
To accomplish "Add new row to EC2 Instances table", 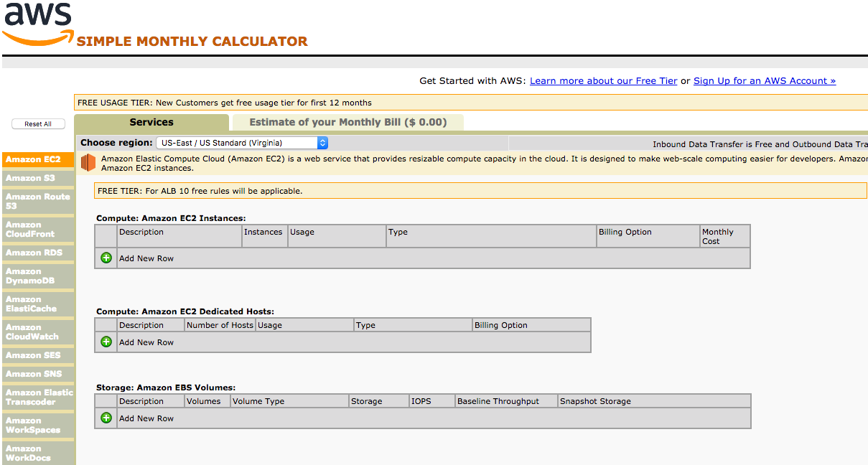I will [x=106, y=258].
